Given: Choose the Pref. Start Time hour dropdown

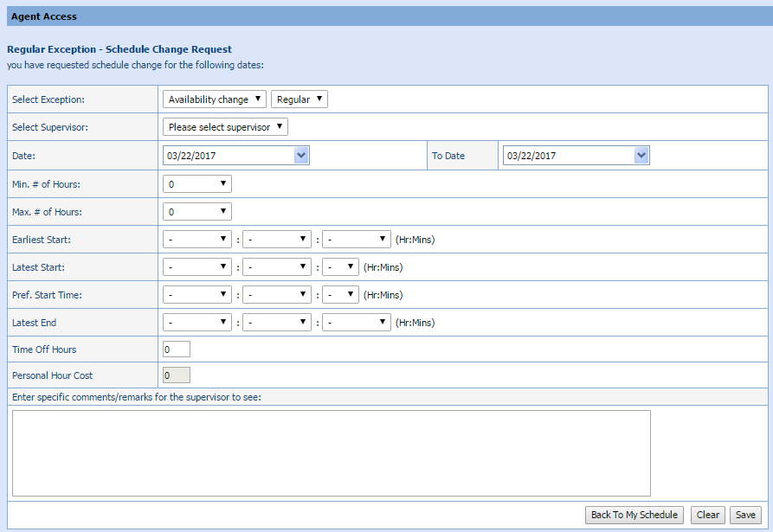Looking at the screenshot, I should (197, 295).
